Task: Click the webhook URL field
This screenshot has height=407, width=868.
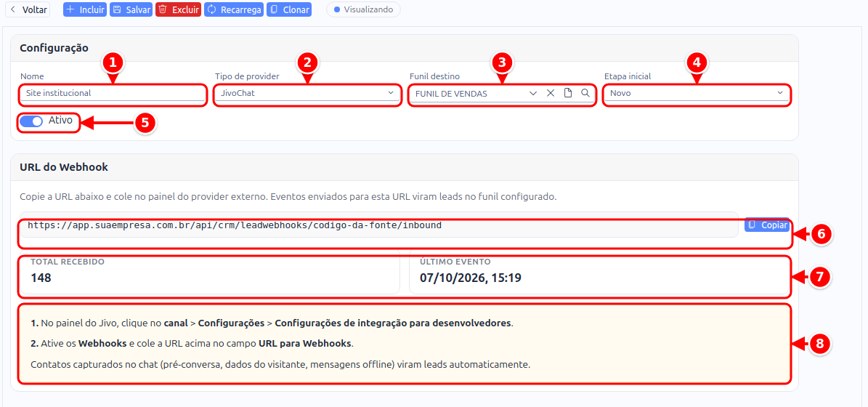Action: click(379, 225)
